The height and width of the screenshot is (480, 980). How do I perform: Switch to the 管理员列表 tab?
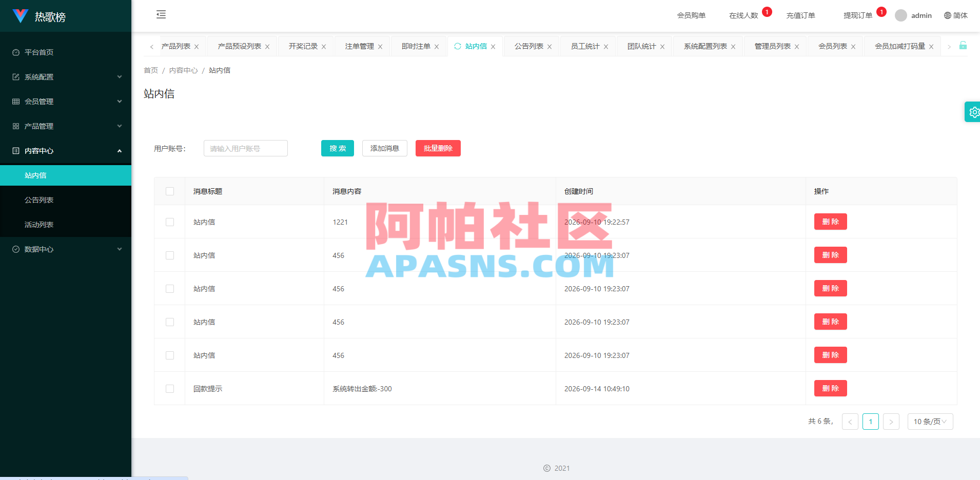tap(773, 46)
